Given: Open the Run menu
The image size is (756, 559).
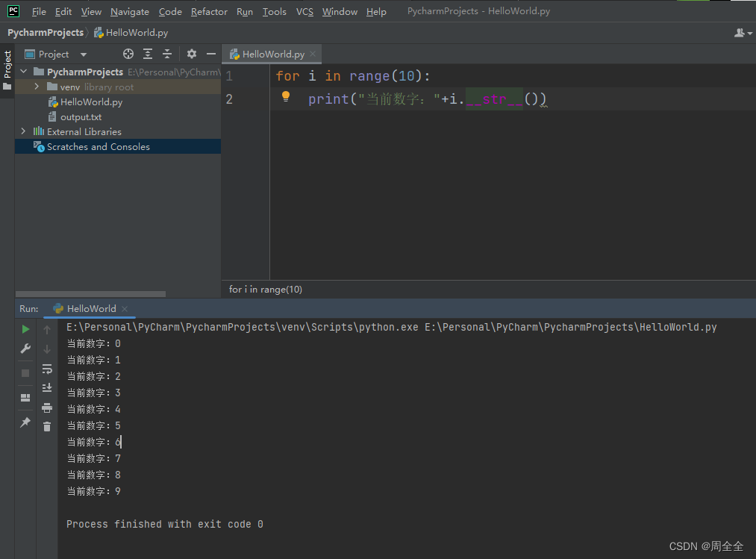Looking at the screenshot, I should point(245,12).
